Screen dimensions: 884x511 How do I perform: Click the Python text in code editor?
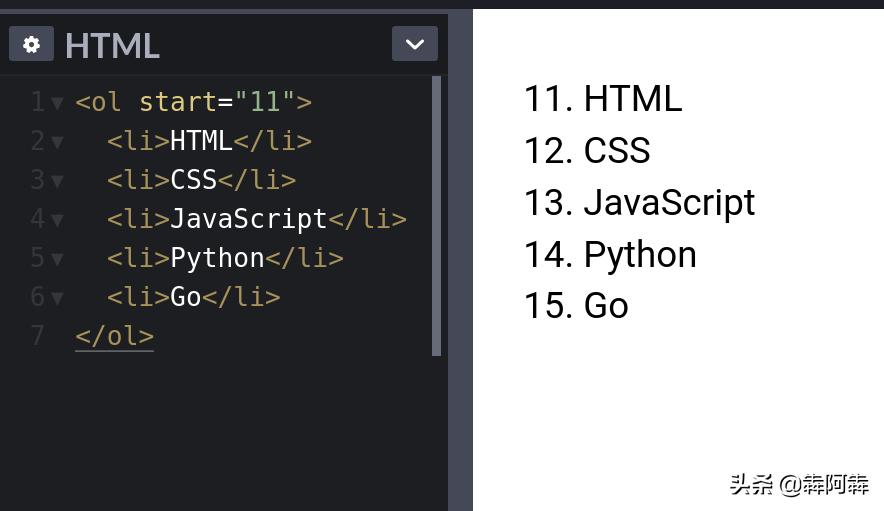click(x=217, y=258)
